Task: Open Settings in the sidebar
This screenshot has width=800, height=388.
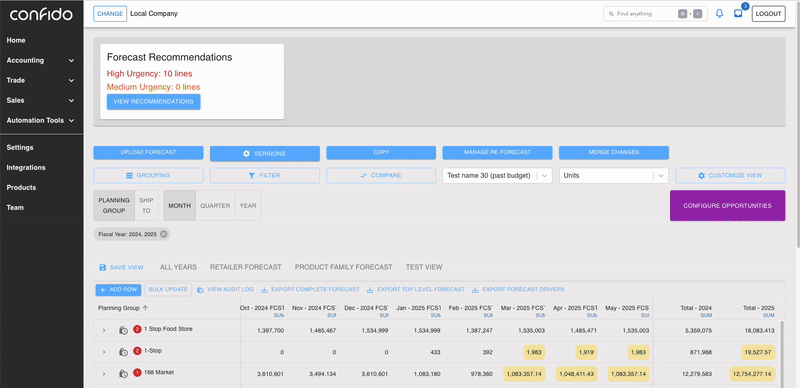Action: point(20,147)
